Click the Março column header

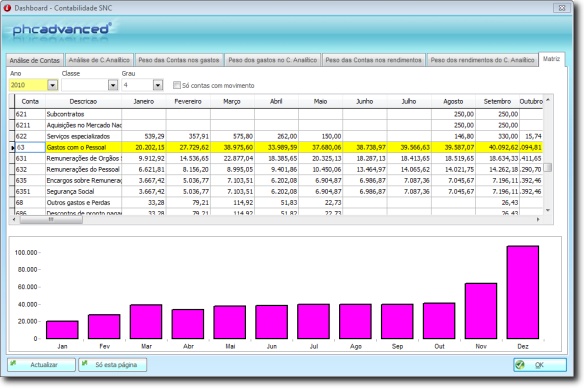click(232, 101)
